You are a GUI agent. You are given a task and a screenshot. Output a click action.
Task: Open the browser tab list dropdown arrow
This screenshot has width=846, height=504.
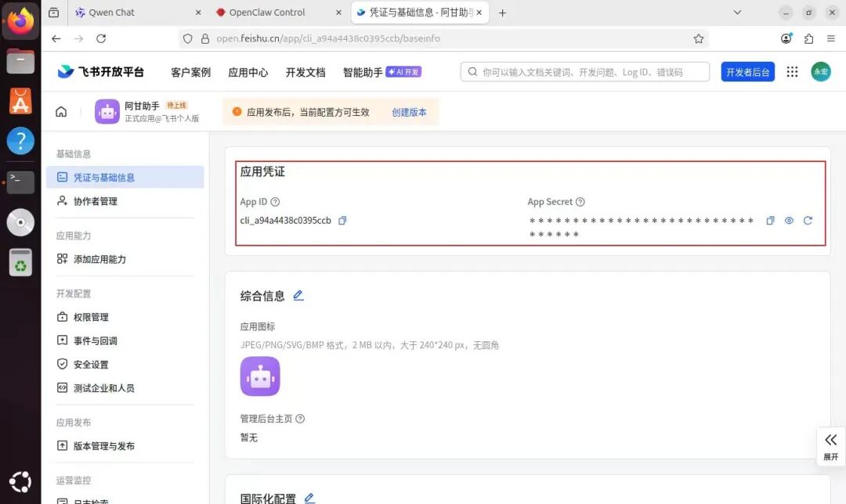[736, 12]
